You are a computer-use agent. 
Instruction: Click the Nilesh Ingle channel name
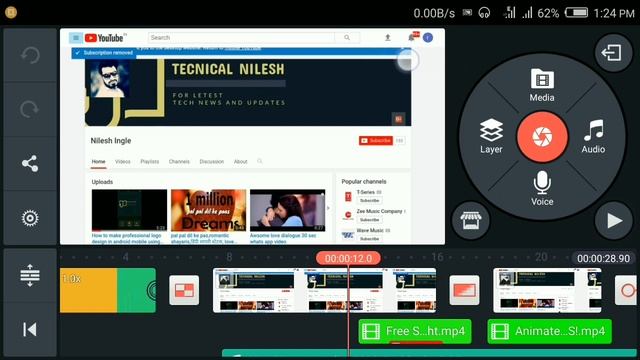click(x=111, y=140)
